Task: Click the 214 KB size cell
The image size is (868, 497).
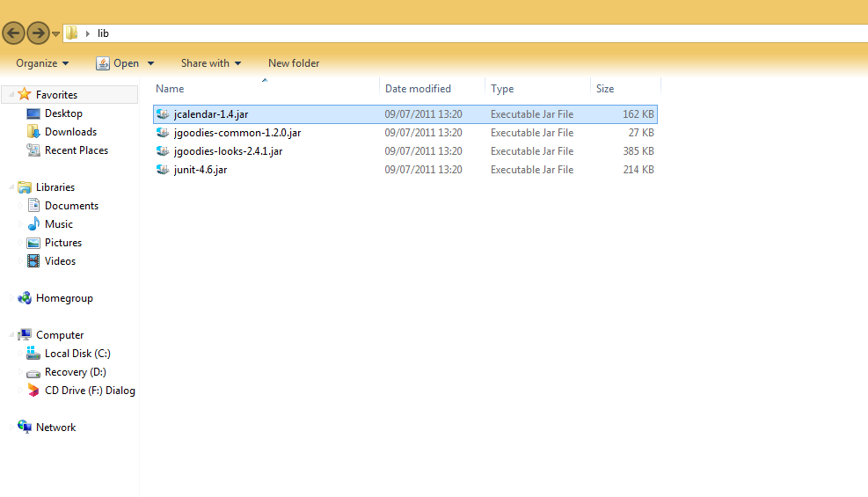Action: point(638,170)
